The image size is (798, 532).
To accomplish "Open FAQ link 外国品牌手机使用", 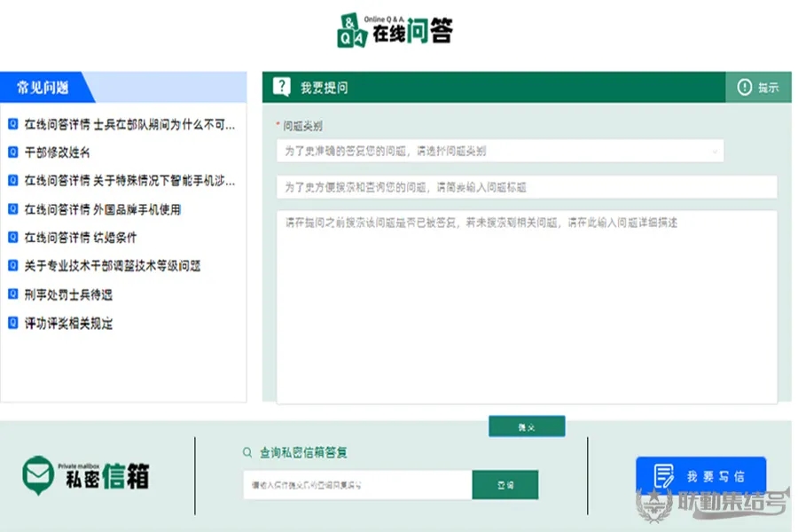I will click(x=103, y=209).
